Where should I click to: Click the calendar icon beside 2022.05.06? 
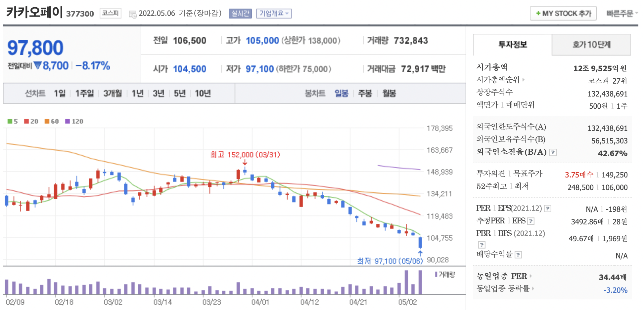(133, 14)
